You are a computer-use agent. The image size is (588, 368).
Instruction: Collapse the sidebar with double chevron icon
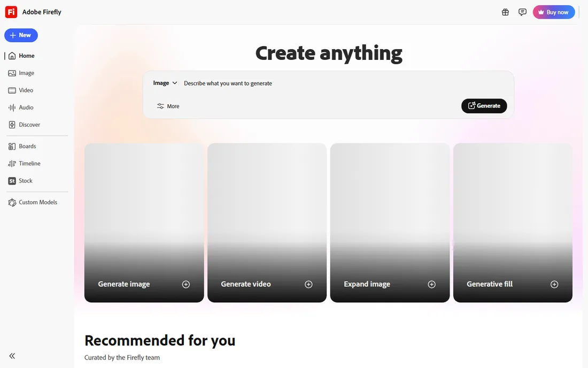12,356
